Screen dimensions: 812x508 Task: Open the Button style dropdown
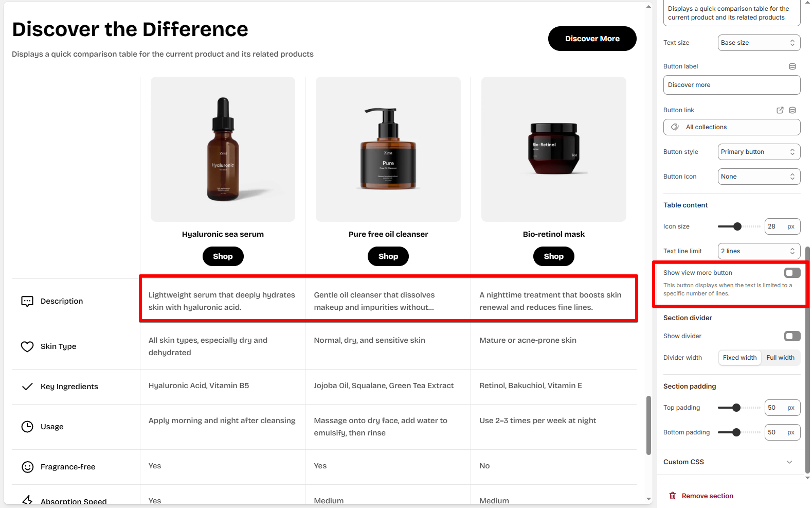click(x=759, y=152)
